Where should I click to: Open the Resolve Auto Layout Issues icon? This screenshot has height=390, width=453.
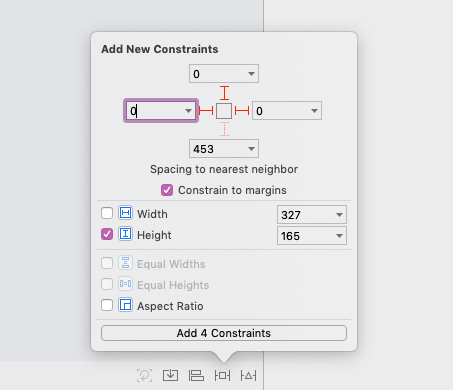coord(249,376)
